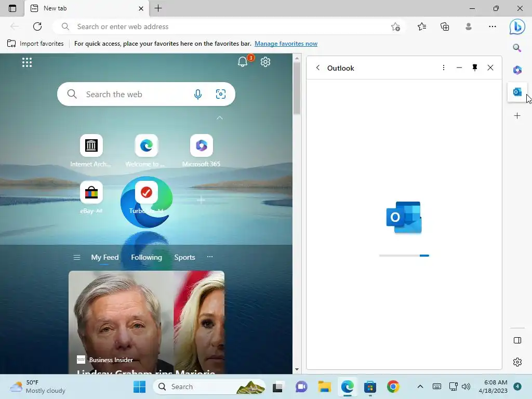Viewport: 532px width, 399px height.
Task: Close the New tab browser tab
Action: (x=141, y=8)
